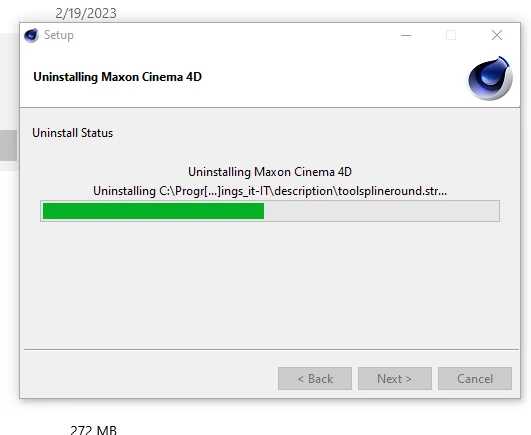Click the Uninstall Status label
This screenshot has width=531, height=435.
(x=72, y=133)
